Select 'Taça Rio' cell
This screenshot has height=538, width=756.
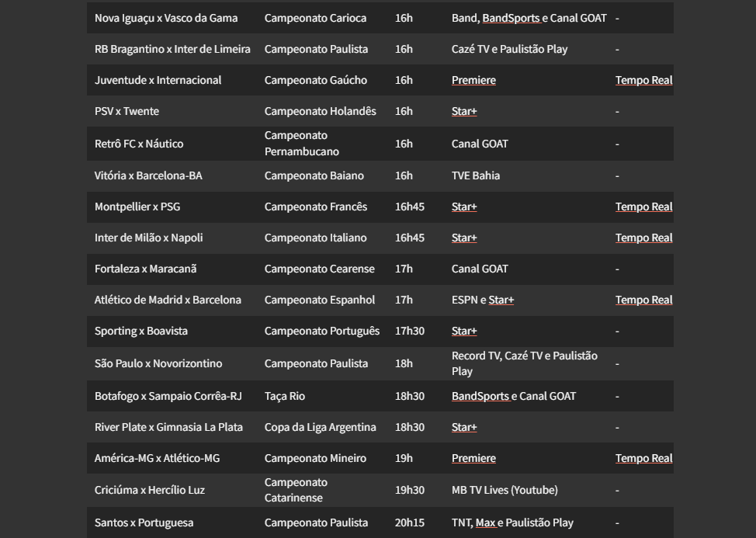coord(284,396)
